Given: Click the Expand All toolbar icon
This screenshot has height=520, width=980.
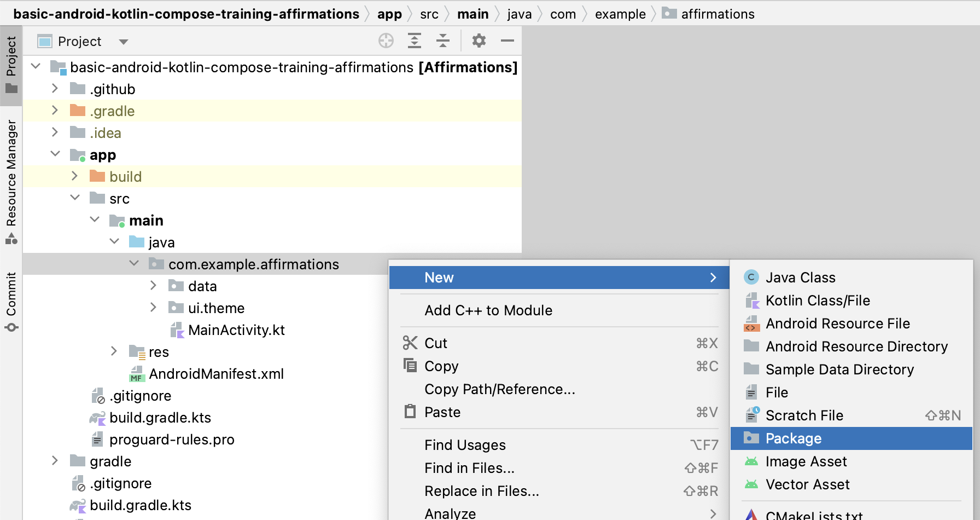Looking at the screenshot, I should pos(415,41).
